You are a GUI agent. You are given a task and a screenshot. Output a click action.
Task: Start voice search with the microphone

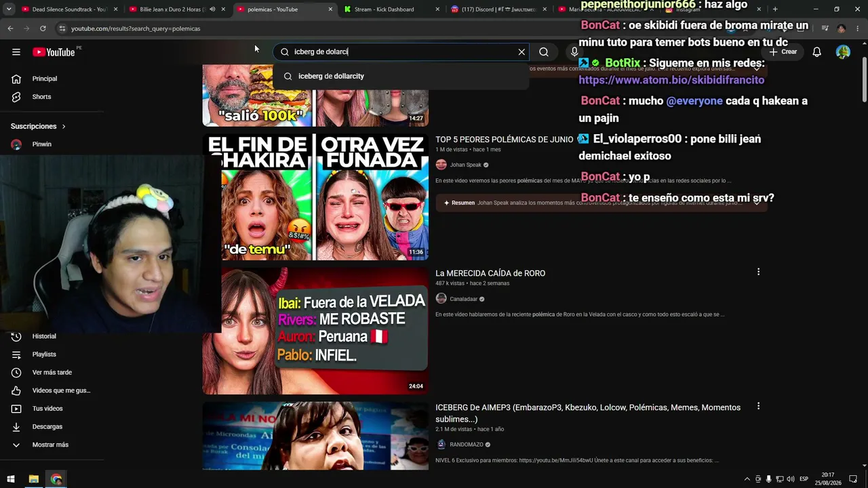point(574,52)
